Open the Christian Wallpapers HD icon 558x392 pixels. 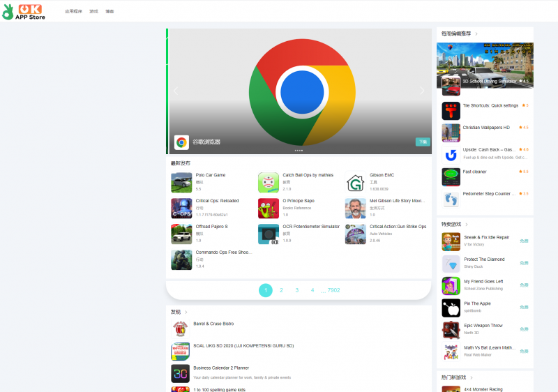pos(451,133)
